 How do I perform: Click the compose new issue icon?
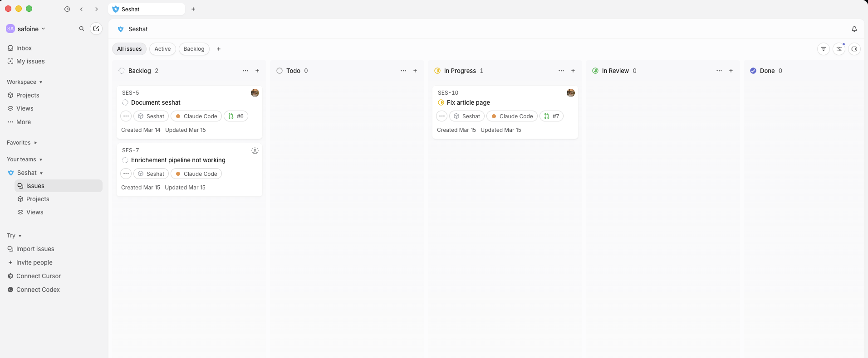pyautogui.click(x=96, y=29)
